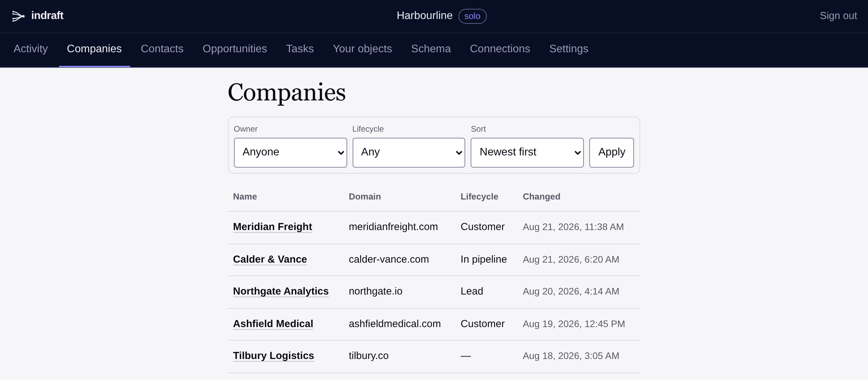Image resolution: width=868 pixels, height=380 pixels.
Task: Click the In pipeline lifecycle value
Action: [484, 259]
